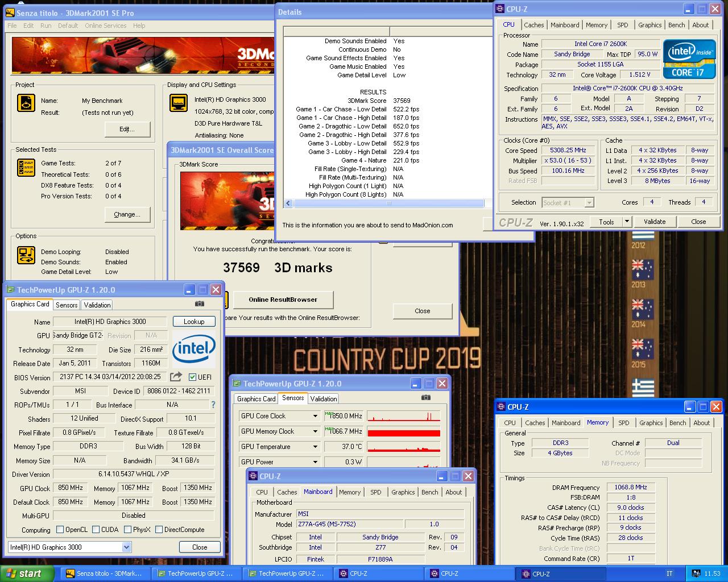
Task: Click the Validate button in CPU-Z
Action: [x=655, y=222]
